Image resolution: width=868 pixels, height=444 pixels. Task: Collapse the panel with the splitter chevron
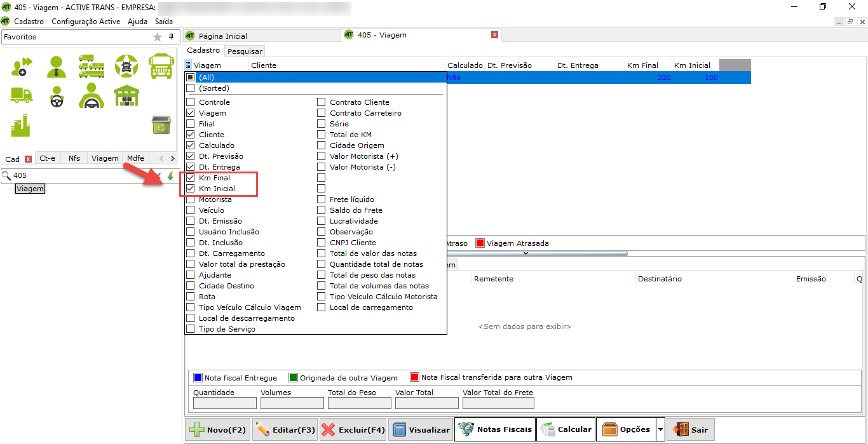coord(526,253)
